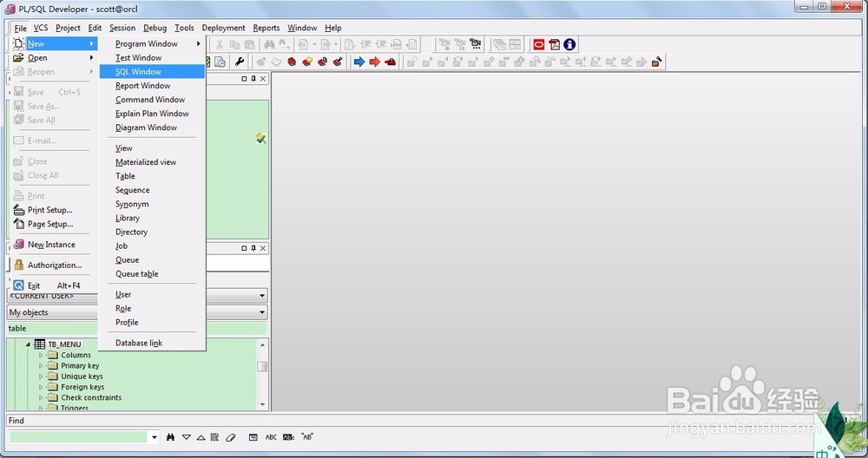Toggle the pin on the lower docked panel
868x458 pixels.
(253, 248)
